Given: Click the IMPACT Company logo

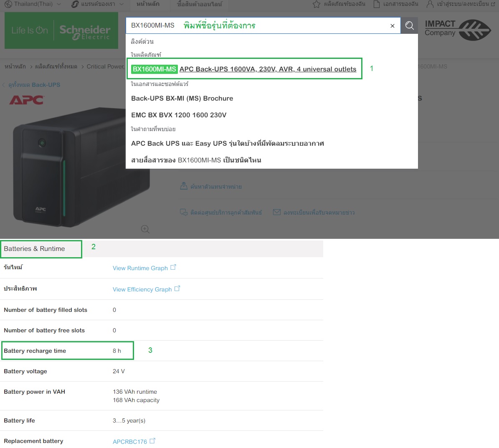Looking at the screenshot, I should [x=458, y=30].
